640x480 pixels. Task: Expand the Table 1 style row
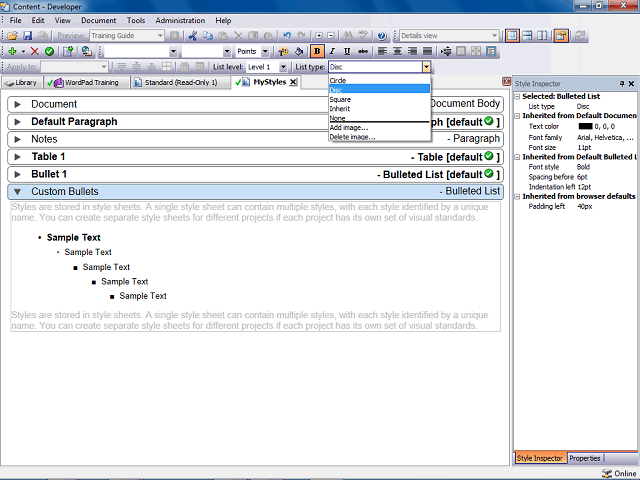coord(18,157)
